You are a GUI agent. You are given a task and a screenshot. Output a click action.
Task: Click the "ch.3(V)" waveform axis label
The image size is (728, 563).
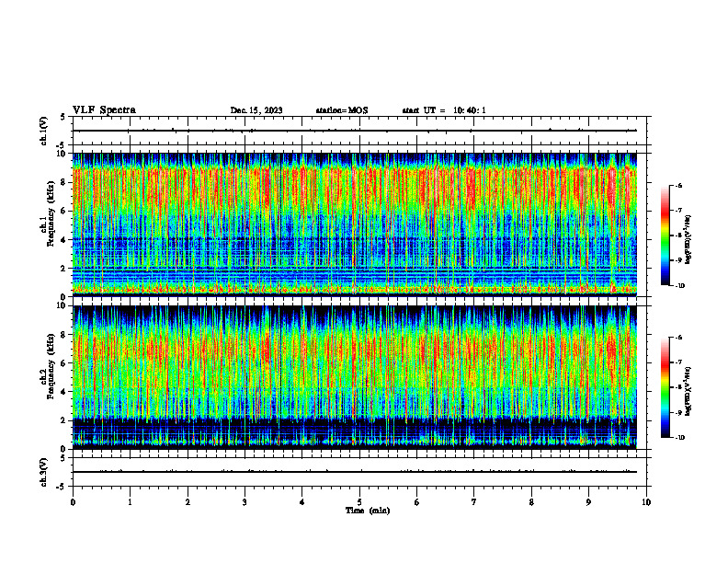[x=43, y=472]
